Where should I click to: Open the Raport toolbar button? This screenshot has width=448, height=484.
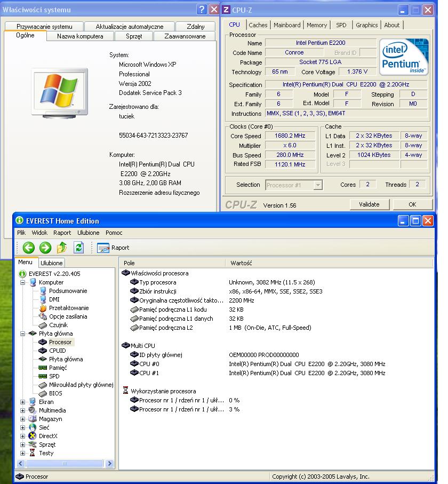click(x=114, y=248)
